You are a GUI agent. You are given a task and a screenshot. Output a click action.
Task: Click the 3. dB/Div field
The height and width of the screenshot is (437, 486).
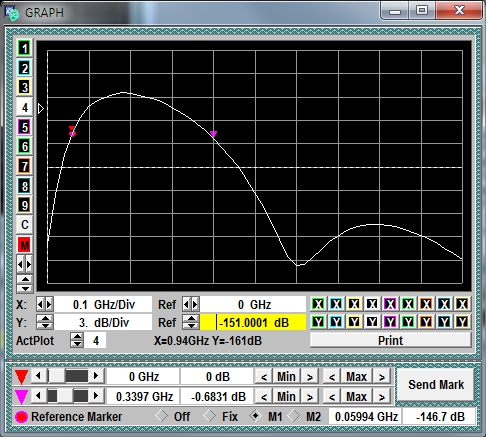pyautogui.click(x=103, y=322)
